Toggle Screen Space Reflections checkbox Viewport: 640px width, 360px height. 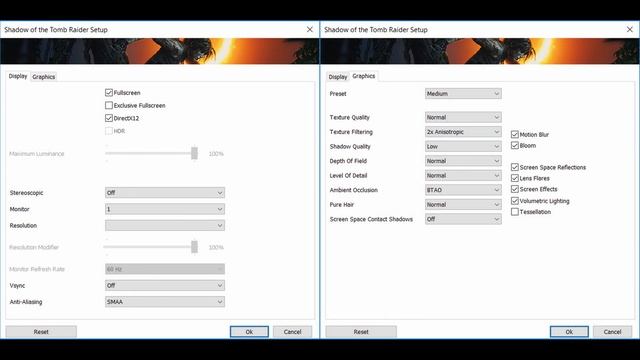pyautogui.click(x=515, y=167)
